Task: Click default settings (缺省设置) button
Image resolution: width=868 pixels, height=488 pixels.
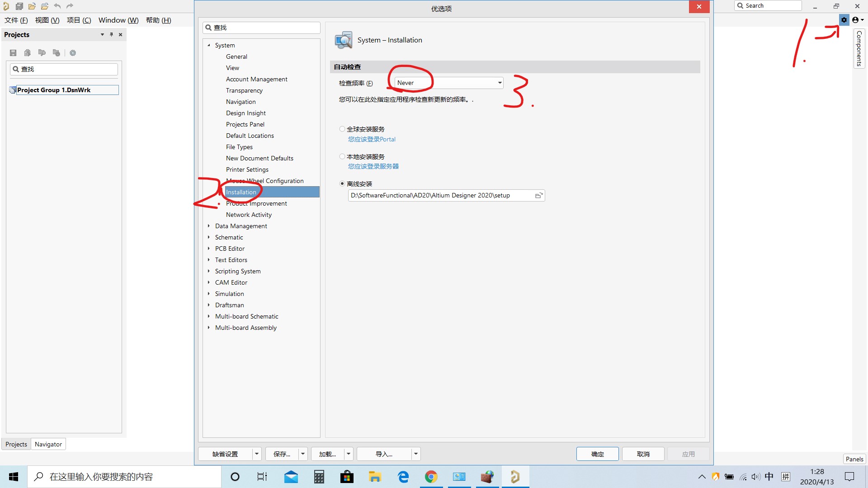Action: pyautogui.click(x=225, y=454)
